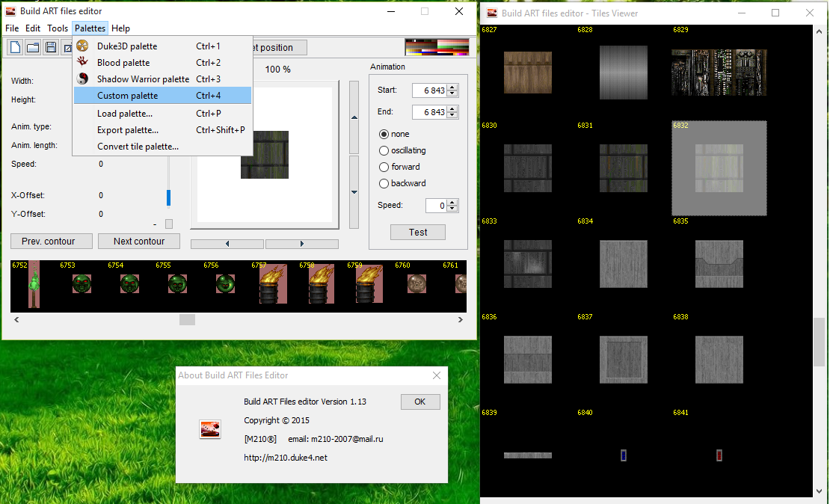Click the tile offset up arrow button
The image size is (830, 504).
[354, 117]
